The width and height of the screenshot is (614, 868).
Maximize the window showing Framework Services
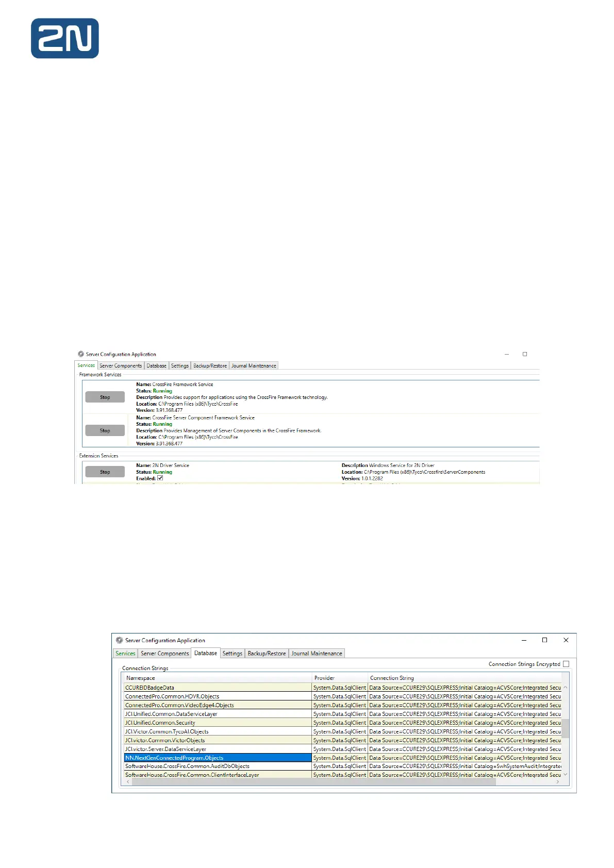[x=525, y=354]
